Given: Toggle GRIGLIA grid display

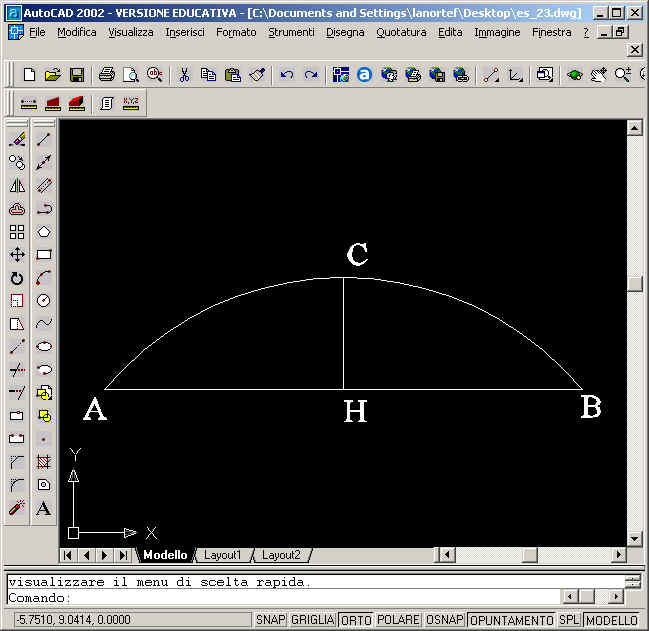Looking at the screenshot, I should [312, 620].
